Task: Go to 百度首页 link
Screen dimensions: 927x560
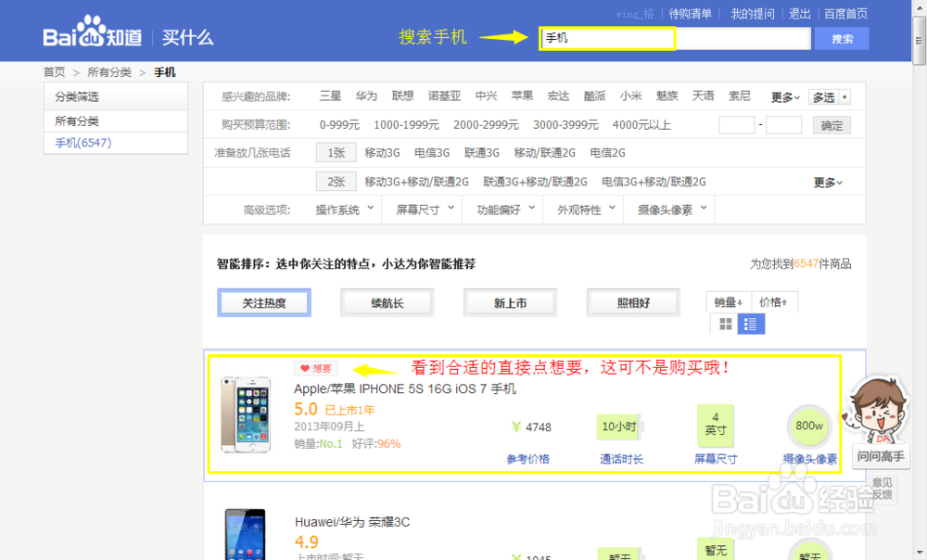Action: click(846, 14)
